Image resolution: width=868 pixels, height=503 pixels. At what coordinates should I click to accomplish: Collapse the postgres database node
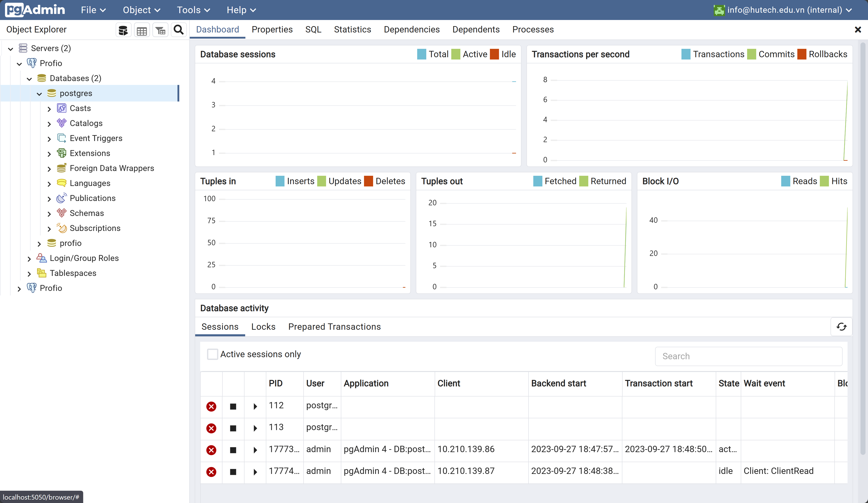point(39,94)
